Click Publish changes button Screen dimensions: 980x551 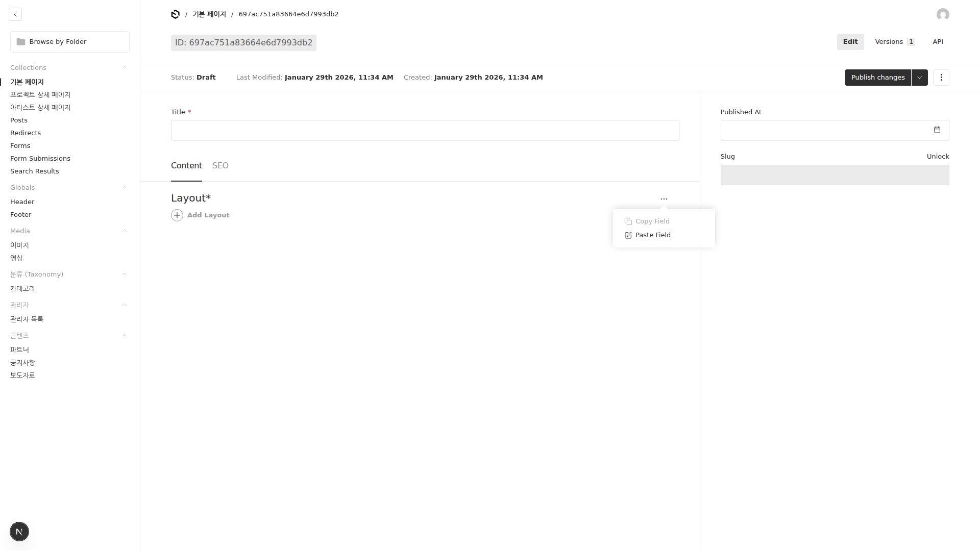coord(877,78)
